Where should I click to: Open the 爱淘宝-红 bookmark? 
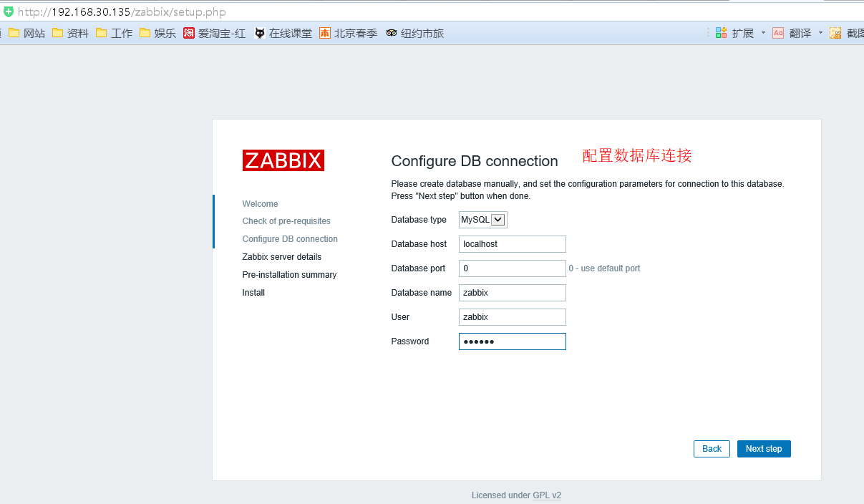tap(215, 33)
